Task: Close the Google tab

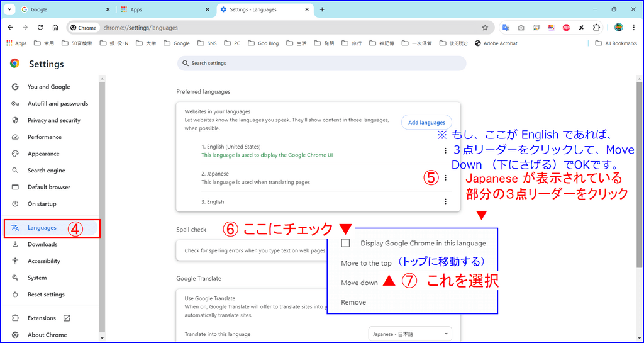Action: point(108,9)
